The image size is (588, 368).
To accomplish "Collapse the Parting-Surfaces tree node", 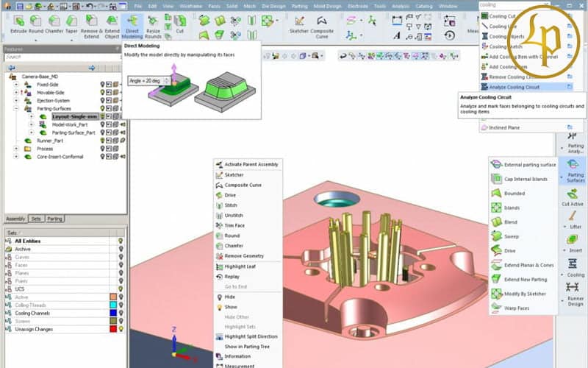I will point(16,108).
